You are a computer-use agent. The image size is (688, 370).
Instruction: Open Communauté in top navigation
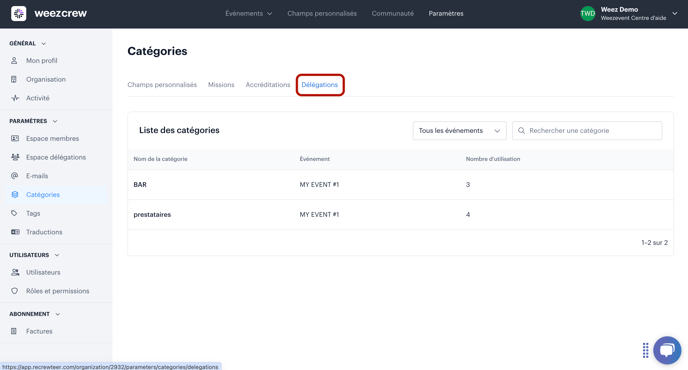tap(392, 14)
